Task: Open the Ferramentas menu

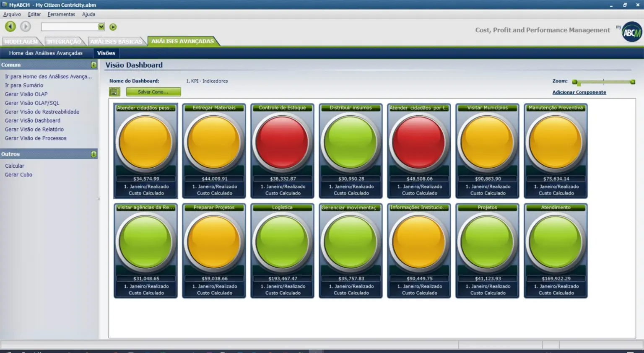Action: coord(61,14)
